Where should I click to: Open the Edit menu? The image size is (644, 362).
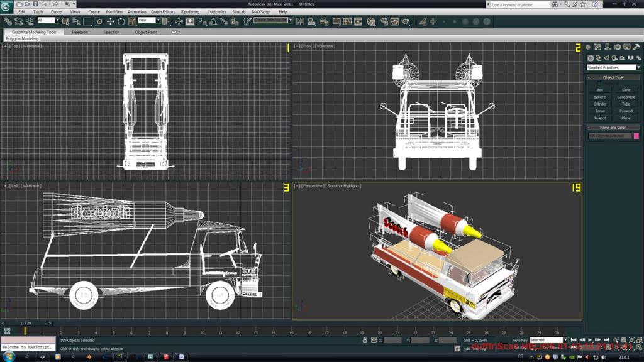pos(22,12)
